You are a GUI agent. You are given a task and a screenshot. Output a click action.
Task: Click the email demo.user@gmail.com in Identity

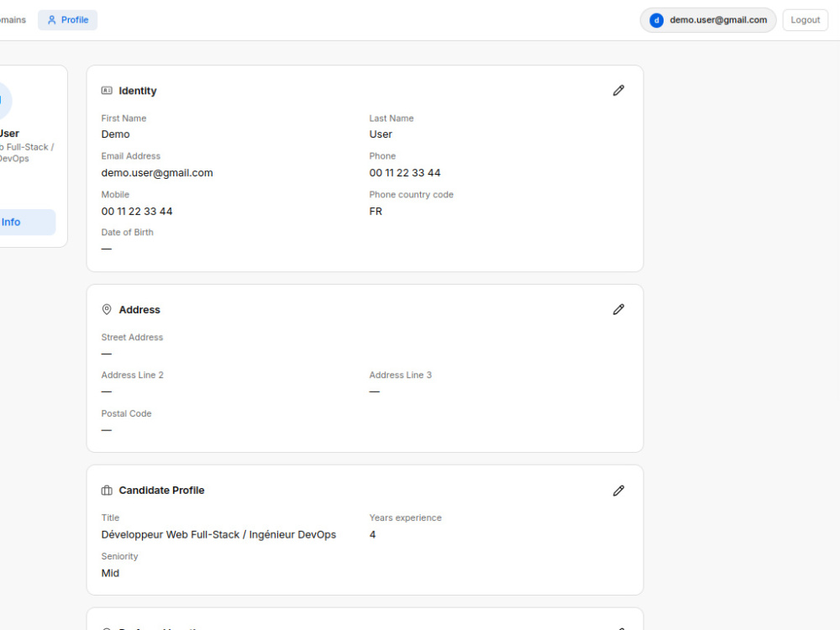[157, 173]
